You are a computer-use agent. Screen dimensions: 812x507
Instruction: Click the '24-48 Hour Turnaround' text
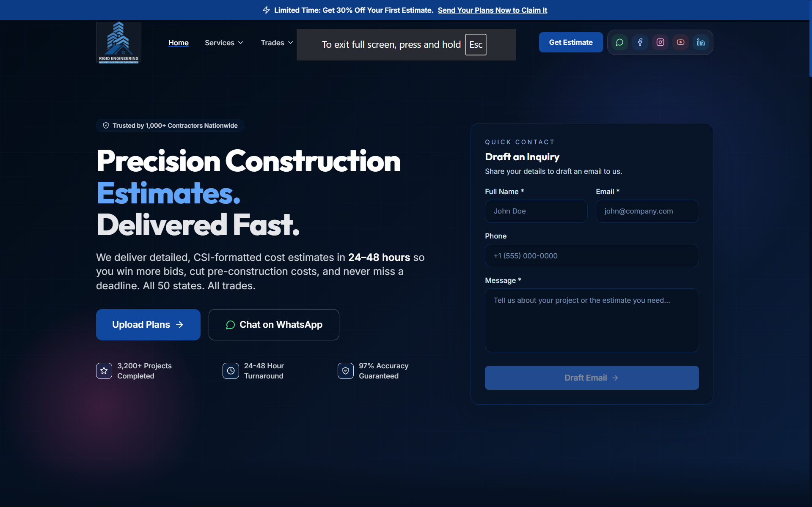click(264, 371)
